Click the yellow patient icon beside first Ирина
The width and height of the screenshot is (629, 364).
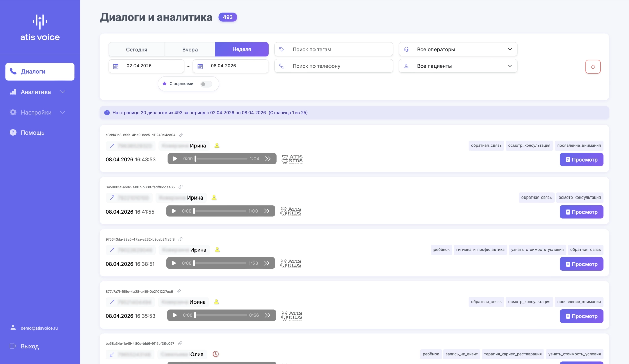click(x=217, y=146)
